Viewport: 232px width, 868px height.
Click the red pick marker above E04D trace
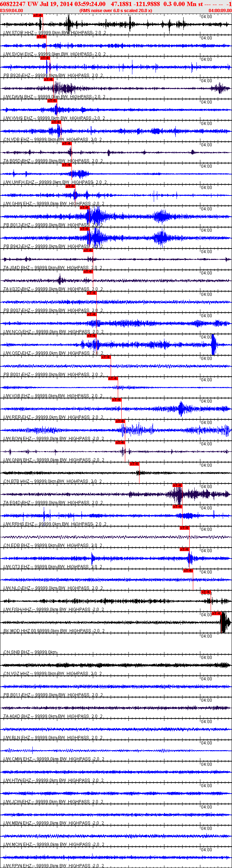tap(177, 485)
